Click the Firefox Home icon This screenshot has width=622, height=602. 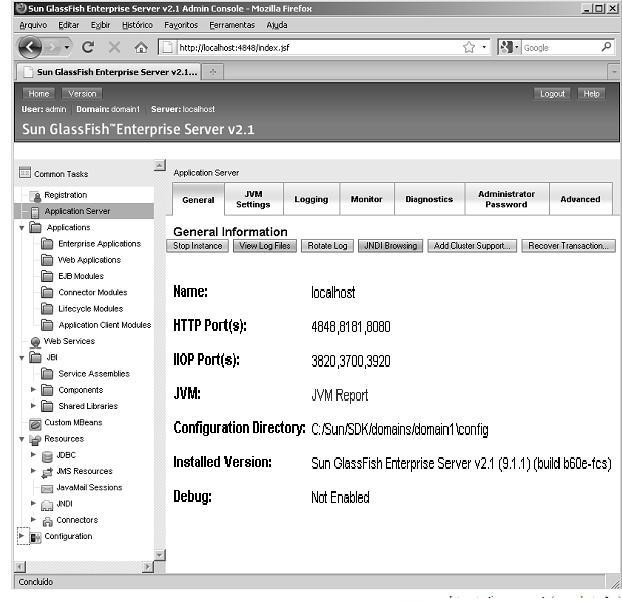(140, 47)
